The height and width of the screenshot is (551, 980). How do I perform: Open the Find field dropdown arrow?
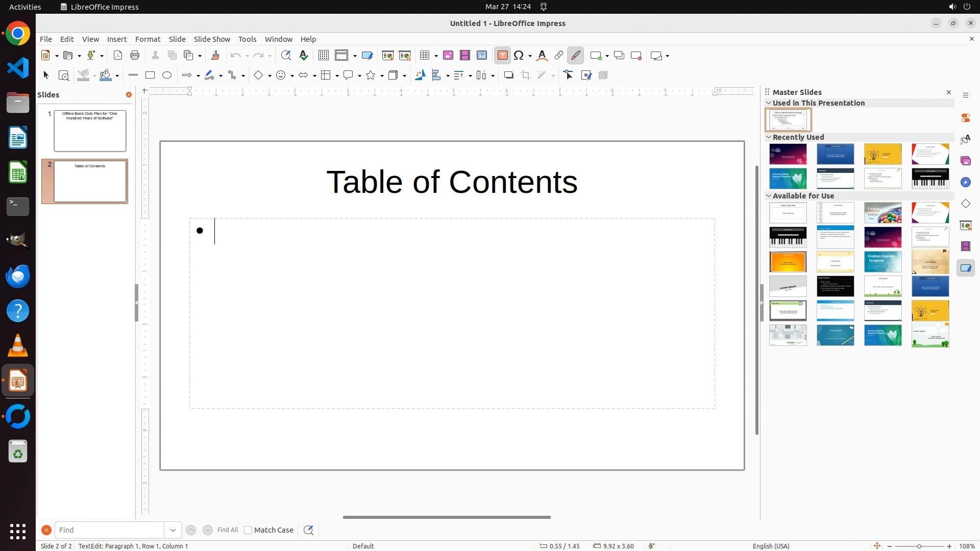[173, 530]
